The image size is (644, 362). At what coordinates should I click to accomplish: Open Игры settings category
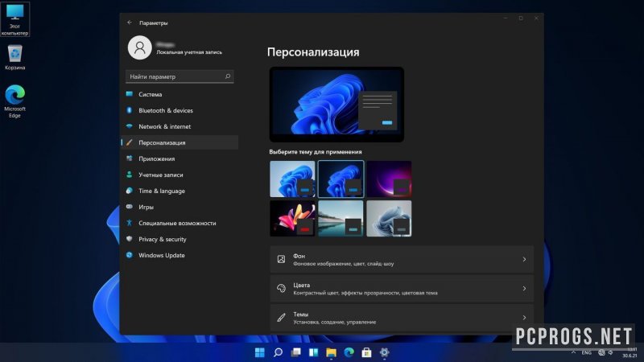[x=180, y=207]
